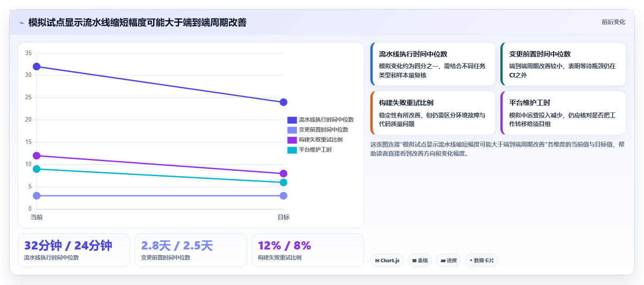Click the 目标 x-axis label
644x285 pixels.
[284, 217]
